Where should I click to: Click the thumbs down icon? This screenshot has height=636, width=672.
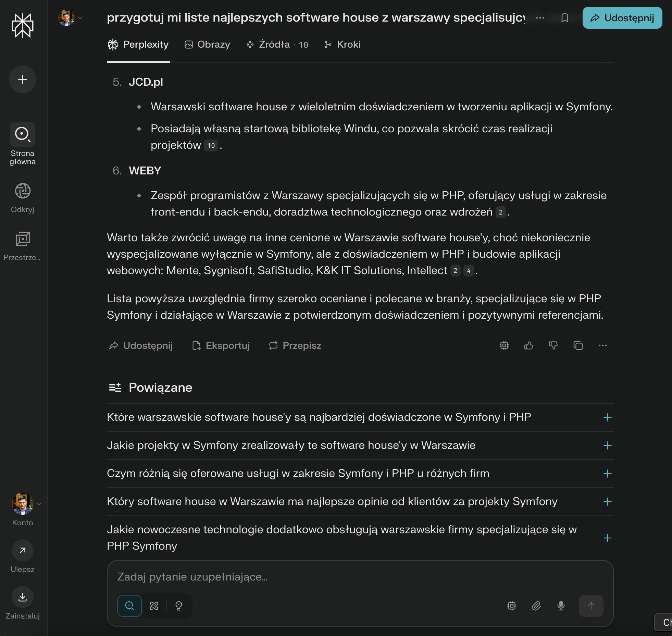pos(553,345)
